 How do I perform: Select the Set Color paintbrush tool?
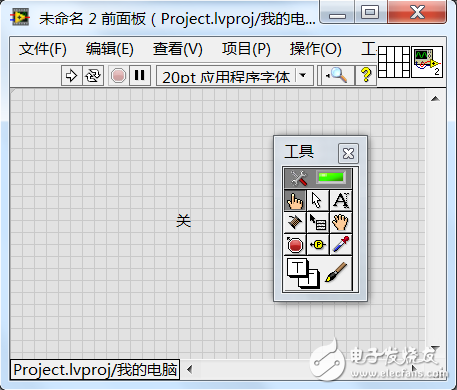click(336, 272)
